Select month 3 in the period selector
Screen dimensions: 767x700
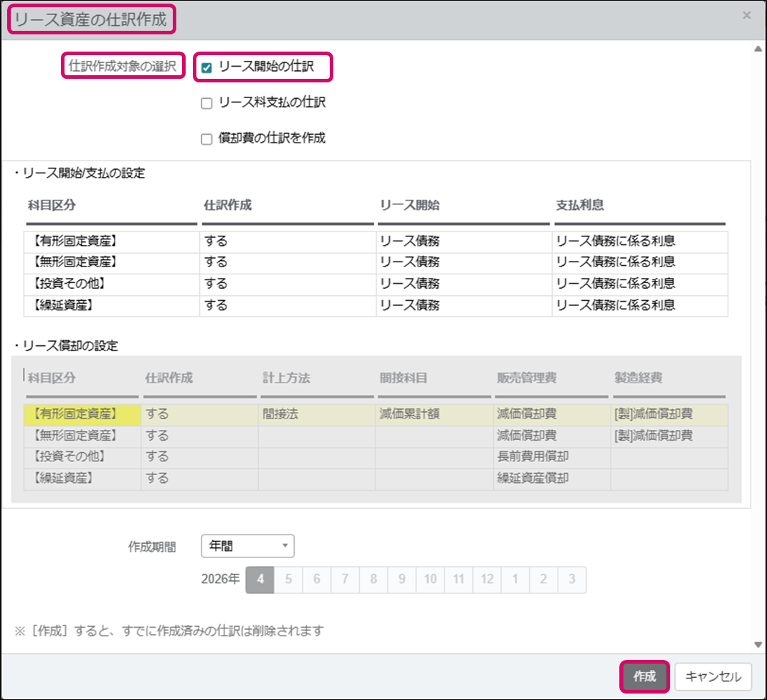click(571, 580)
